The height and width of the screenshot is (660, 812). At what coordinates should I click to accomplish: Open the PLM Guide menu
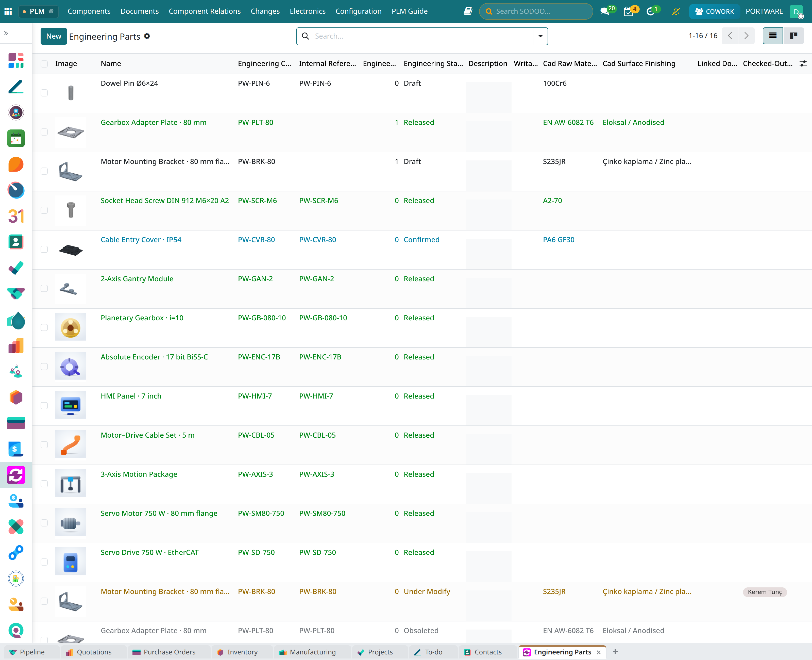coord(410,11)
